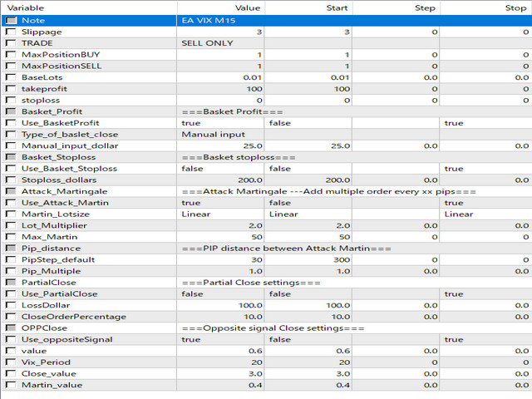The image size is (532, 399).
Task: Select the Basket_Stoploss section row
Action: [x=267, y=157]
